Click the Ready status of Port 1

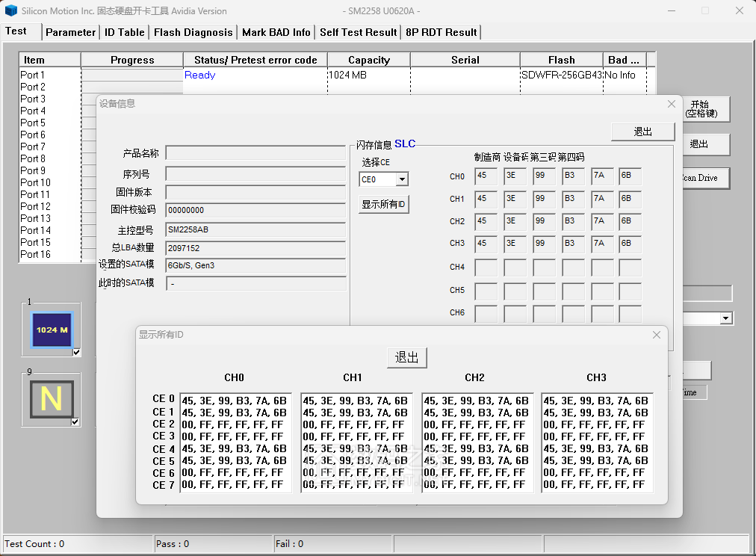click(199, 75)
